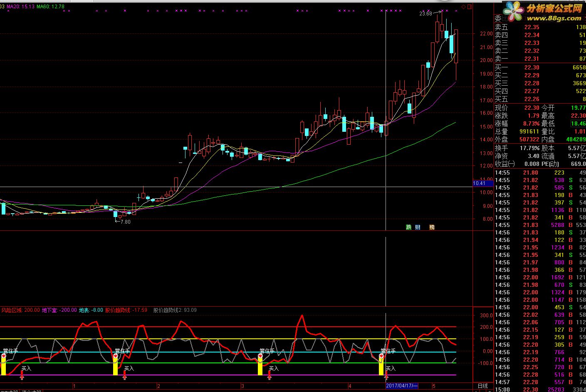Click the 外盘 507322 value
586x392 pixels.
click(x=529, y=139)
